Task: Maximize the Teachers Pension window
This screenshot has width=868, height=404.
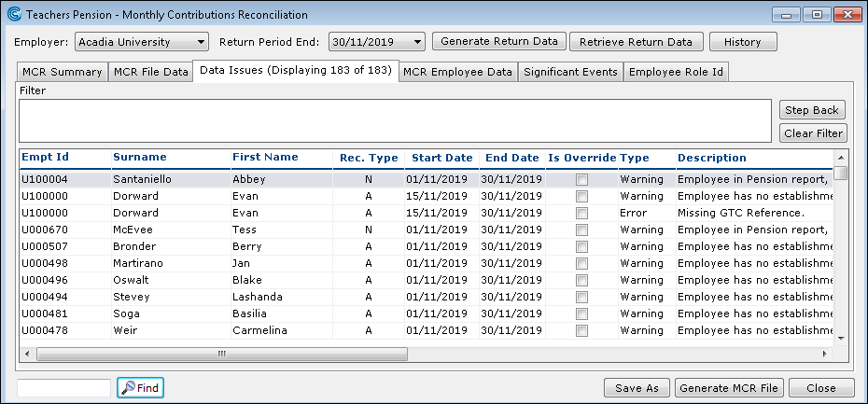Action: tap(817, 15)
